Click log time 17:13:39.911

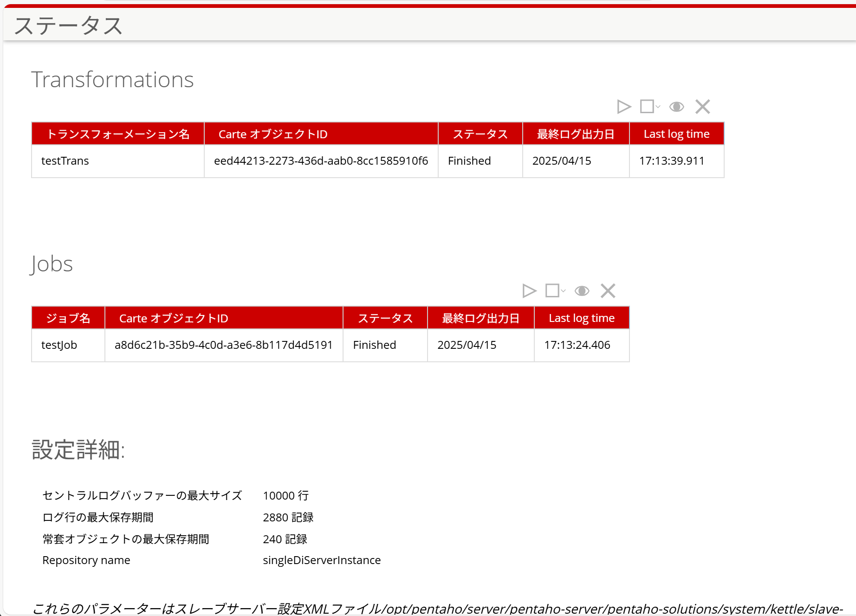[672, 161]
